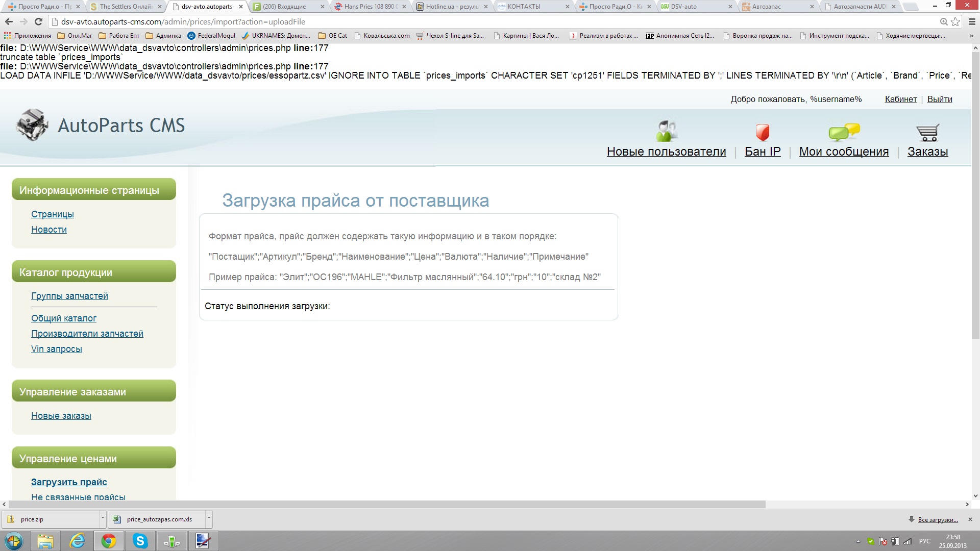The image size is (980, 551).
Task: Click the New users people icon
Action: click(x=666, y=131)
